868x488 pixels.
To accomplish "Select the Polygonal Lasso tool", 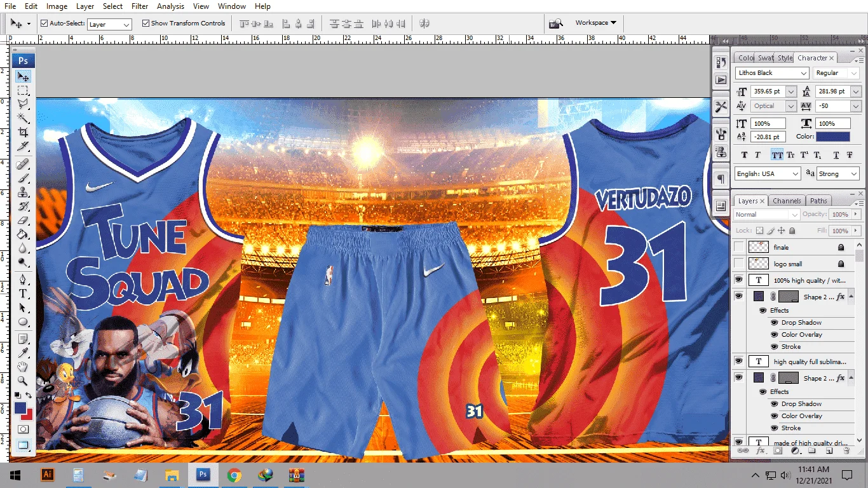I will [x=23, y=104].
